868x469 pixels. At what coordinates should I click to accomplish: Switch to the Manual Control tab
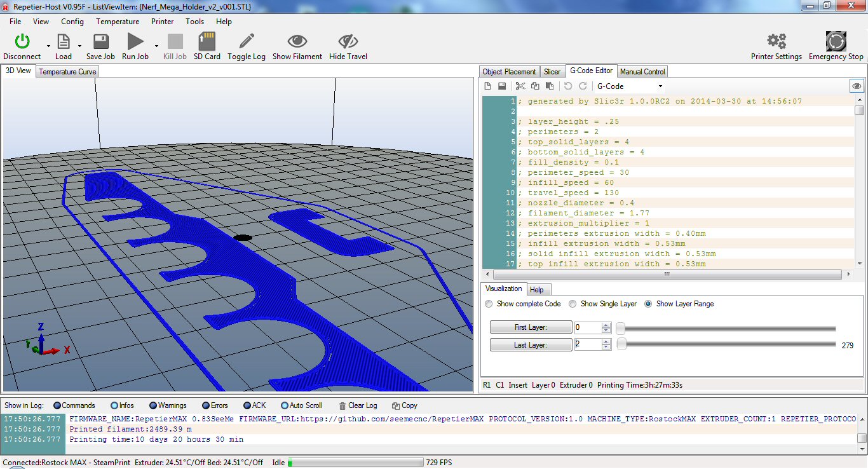[x=642, y=72]
